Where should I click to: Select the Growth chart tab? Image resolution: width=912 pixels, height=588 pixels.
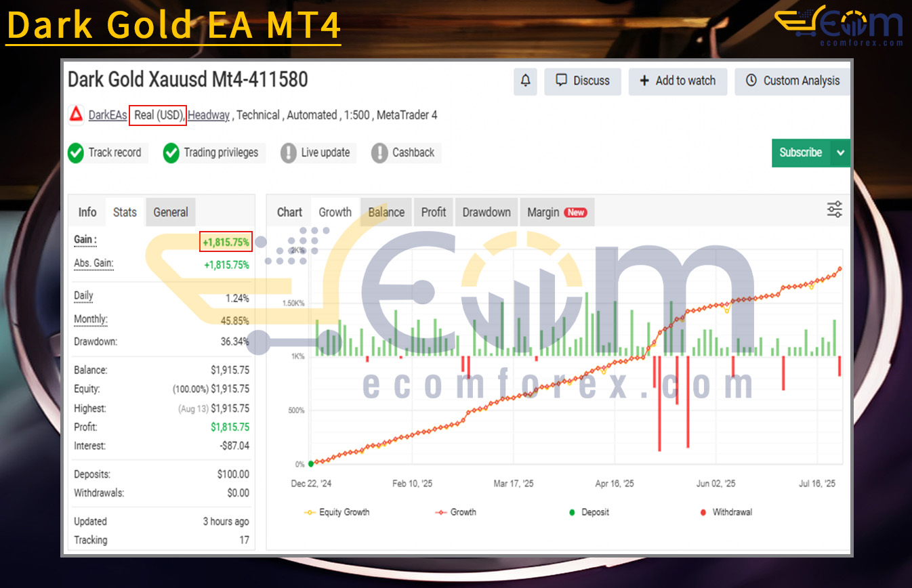pos(335,212)
